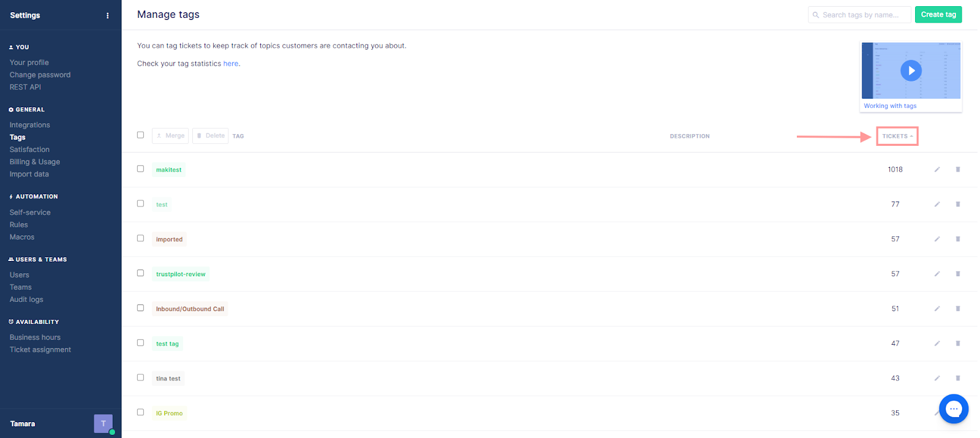The width and height of the screenshot is (980, 438).
Task: Check the tina test checkbox
Action: pos(140,377)
